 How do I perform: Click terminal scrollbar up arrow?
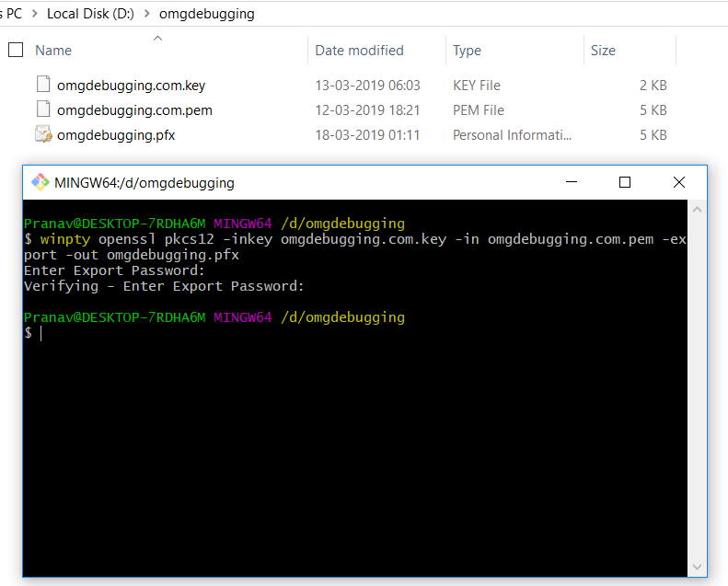(x=697, y=210)
